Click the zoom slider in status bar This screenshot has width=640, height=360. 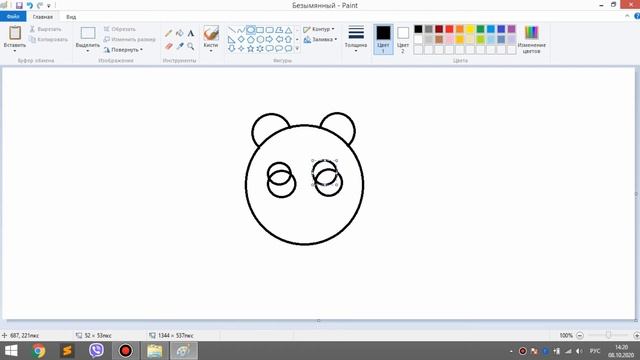click(608, 335)
